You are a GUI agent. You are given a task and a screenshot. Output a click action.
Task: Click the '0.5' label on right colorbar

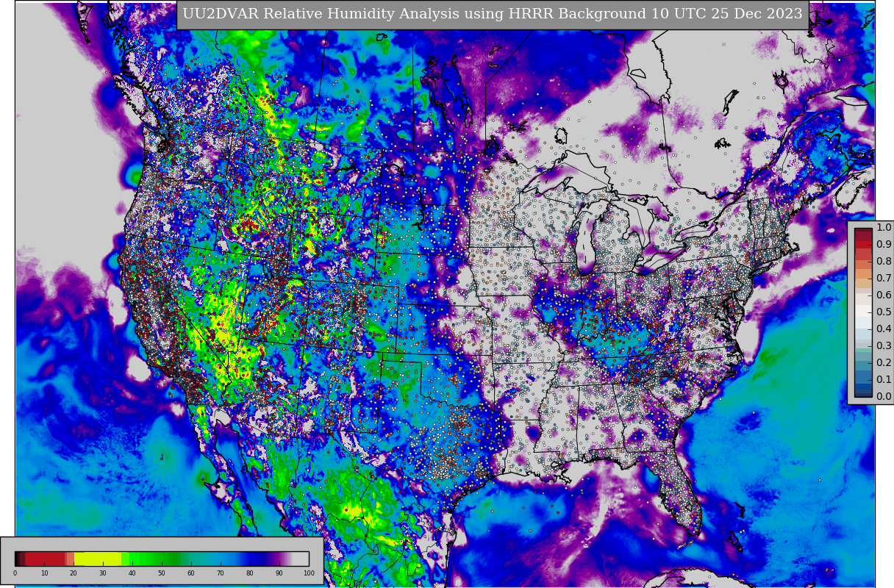884,312
